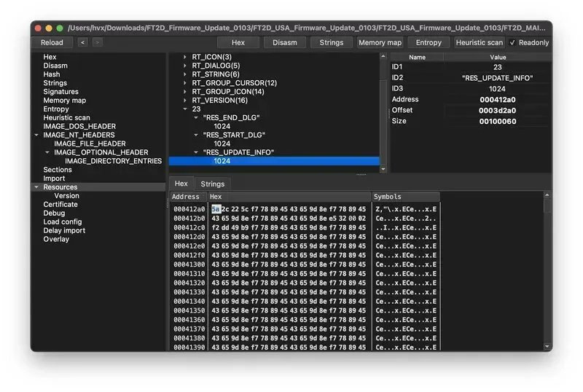Click hex view scrollbar down arrow

click(547, 347)
